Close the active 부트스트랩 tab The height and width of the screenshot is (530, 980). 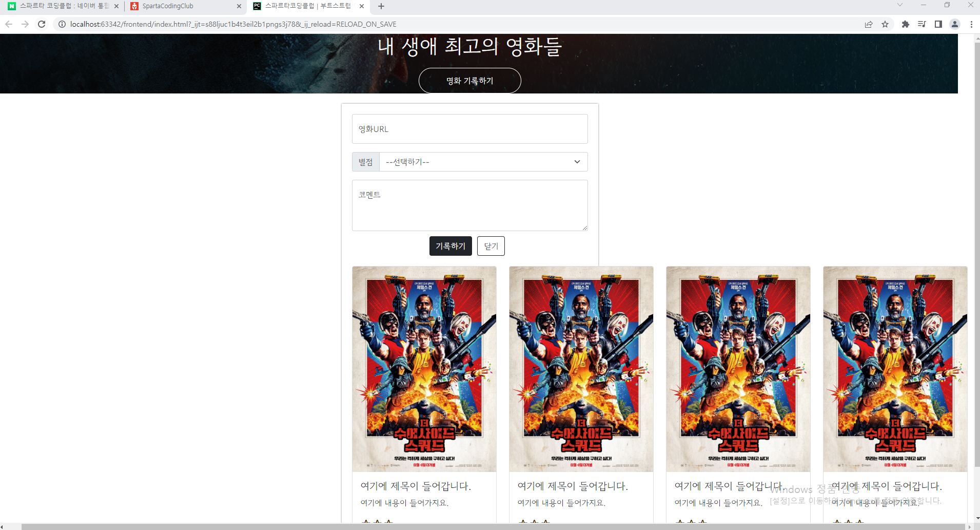tap(362, 6)
